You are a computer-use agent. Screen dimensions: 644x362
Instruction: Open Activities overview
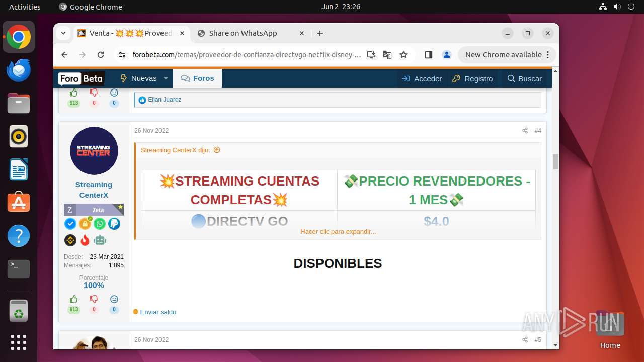(25, 7)
